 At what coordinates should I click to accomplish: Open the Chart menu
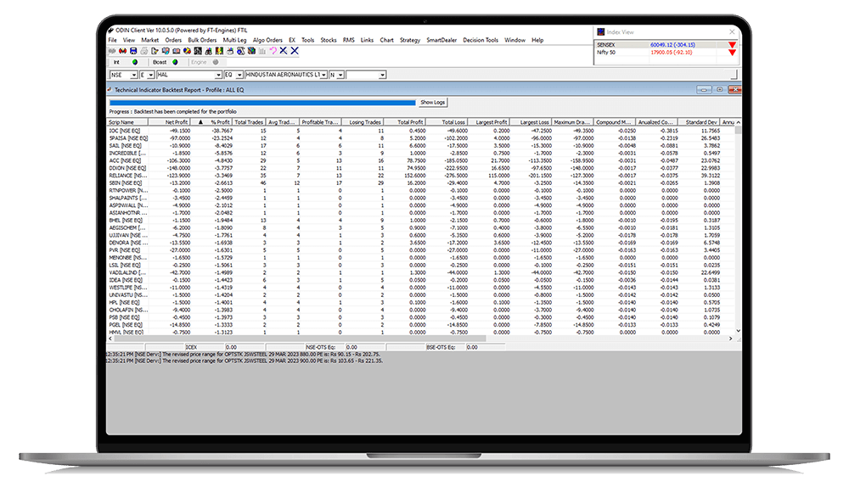[x=386, y=40]
